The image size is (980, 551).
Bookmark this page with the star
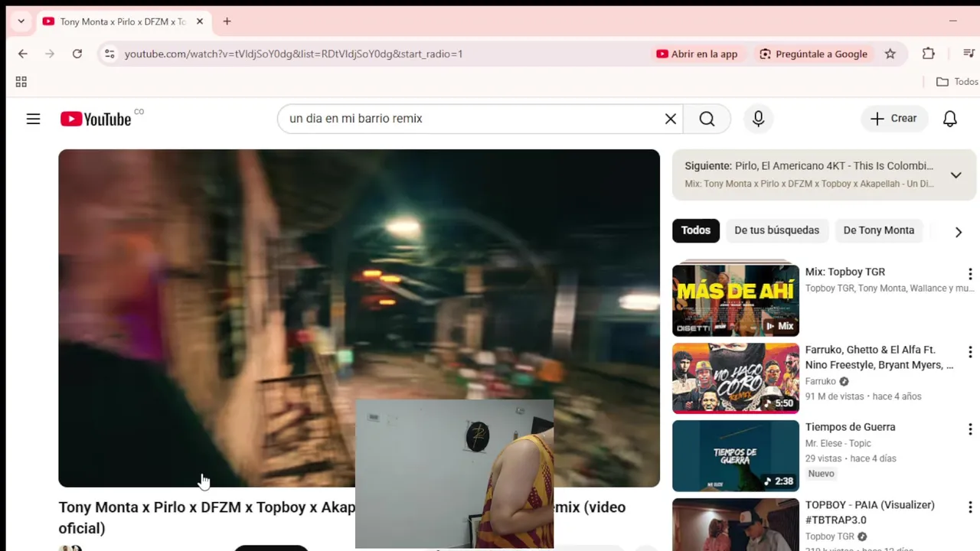[x=890, y=54]
